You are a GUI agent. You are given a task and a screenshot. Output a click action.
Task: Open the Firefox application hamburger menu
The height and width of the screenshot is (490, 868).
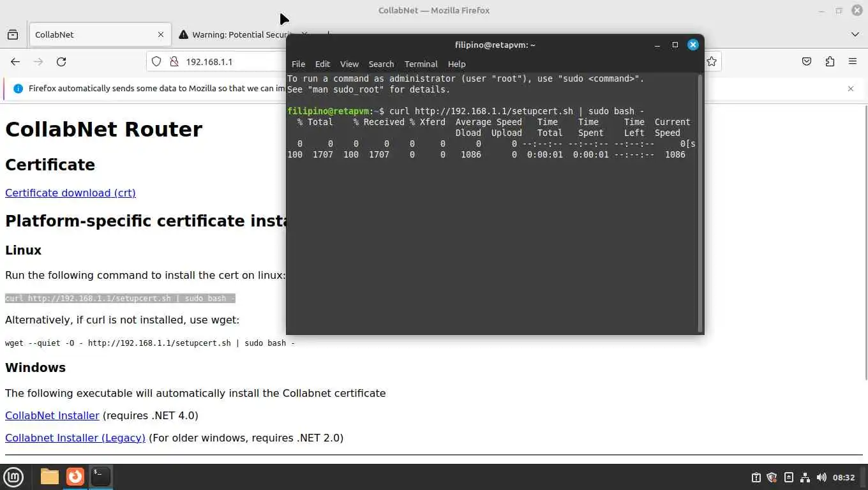(853, 62)
